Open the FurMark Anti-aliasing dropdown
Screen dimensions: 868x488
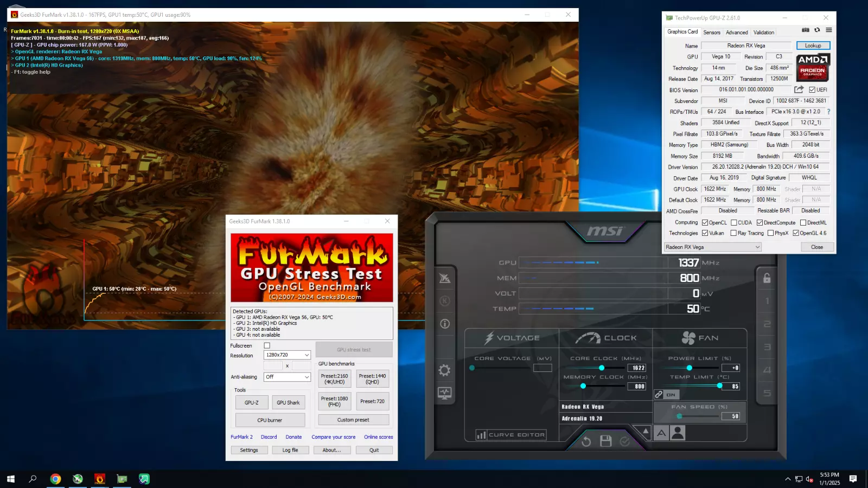pyautogui.click(x=287, y=377)
